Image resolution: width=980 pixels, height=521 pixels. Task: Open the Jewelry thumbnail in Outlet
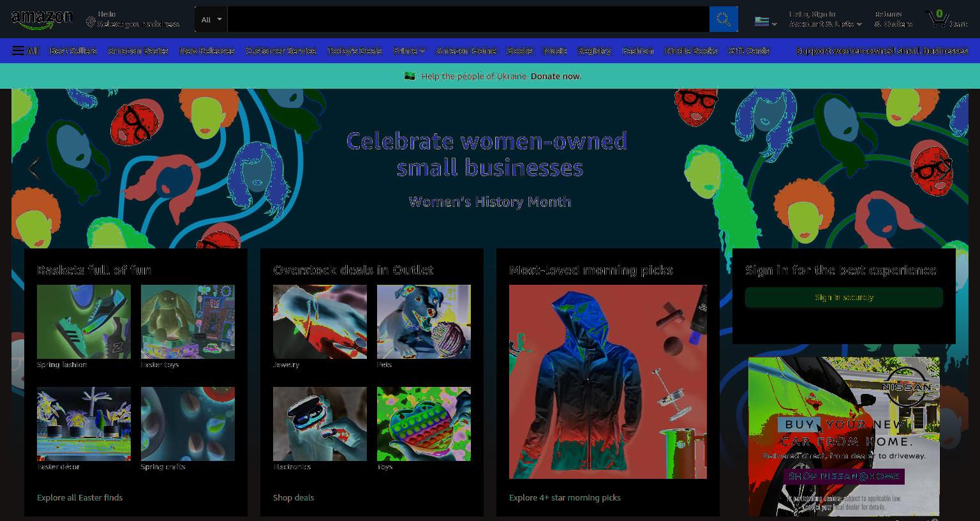(320, 322)
